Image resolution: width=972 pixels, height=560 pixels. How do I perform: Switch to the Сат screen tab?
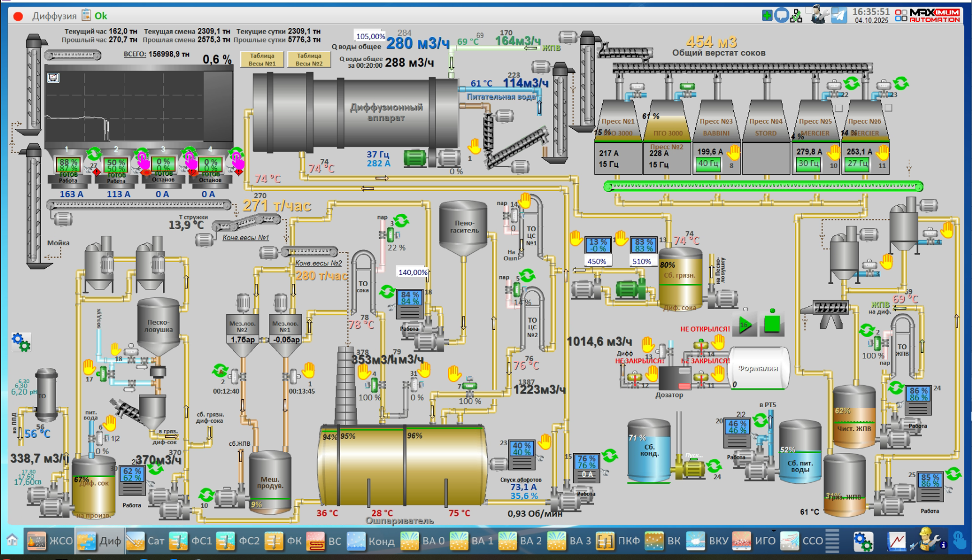click(x=146, y=541)
